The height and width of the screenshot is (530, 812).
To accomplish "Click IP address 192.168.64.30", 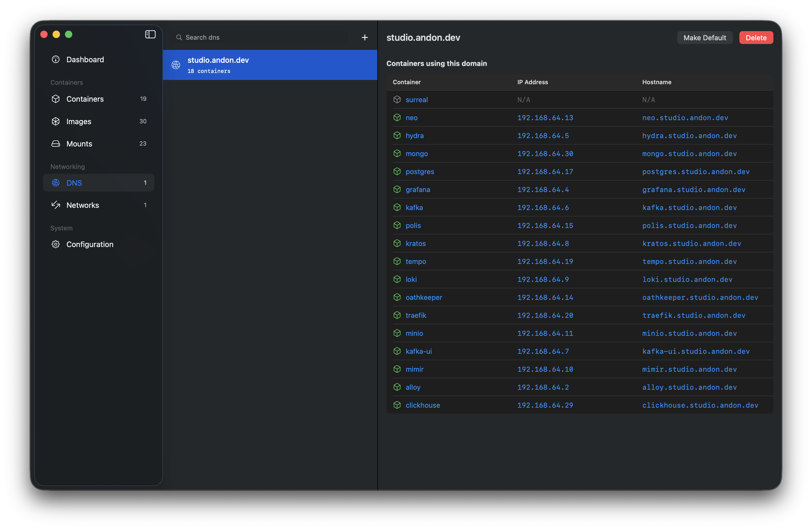I will click(x=545, y=154).
